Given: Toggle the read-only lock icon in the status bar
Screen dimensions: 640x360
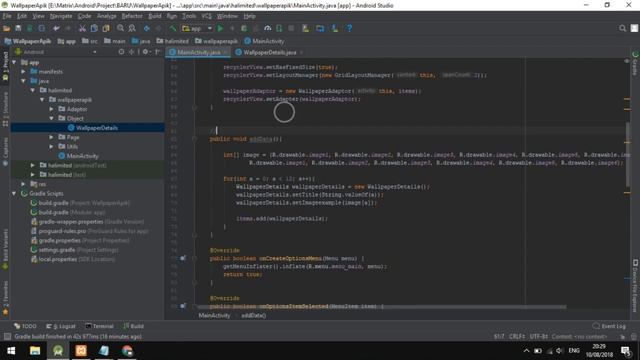Looking at the screenshot, I should point(622,337).
